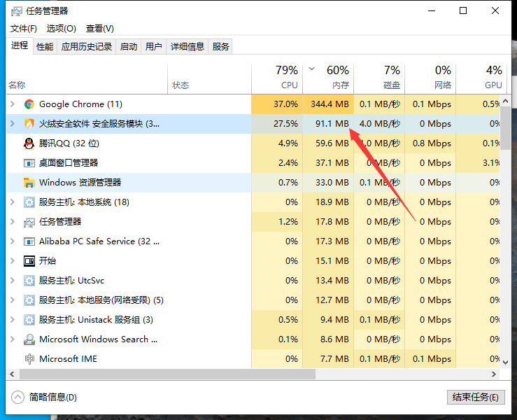Click QQ's 0.8 Mbps network cell
517x420 pixels.
(430, 143)
